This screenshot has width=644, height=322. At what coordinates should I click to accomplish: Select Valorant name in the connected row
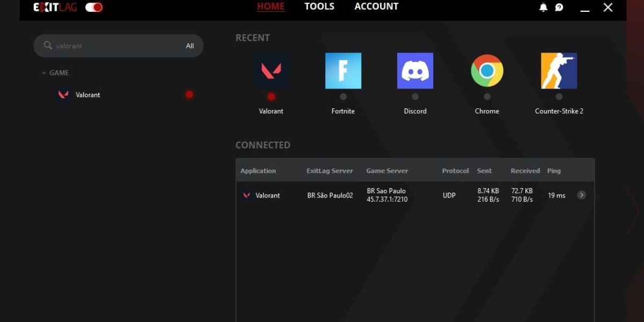coord(268,195)
